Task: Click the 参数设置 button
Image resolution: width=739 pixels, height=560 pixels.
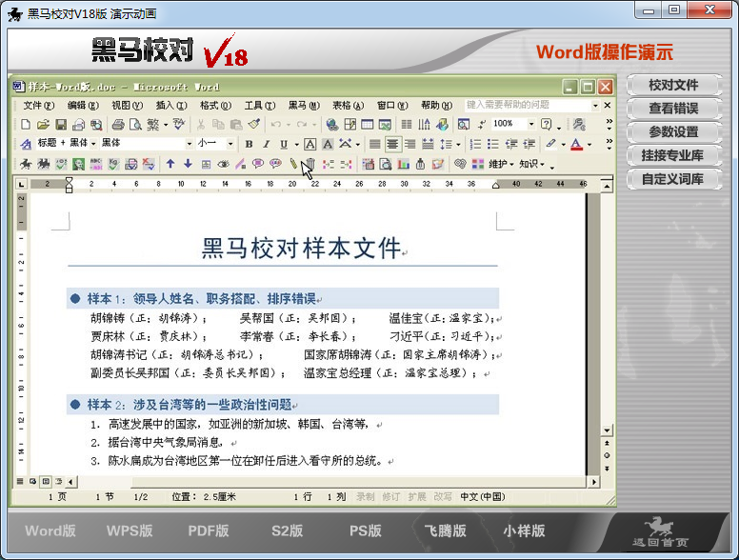Action: pyautogui.click(x=673, y=132)
